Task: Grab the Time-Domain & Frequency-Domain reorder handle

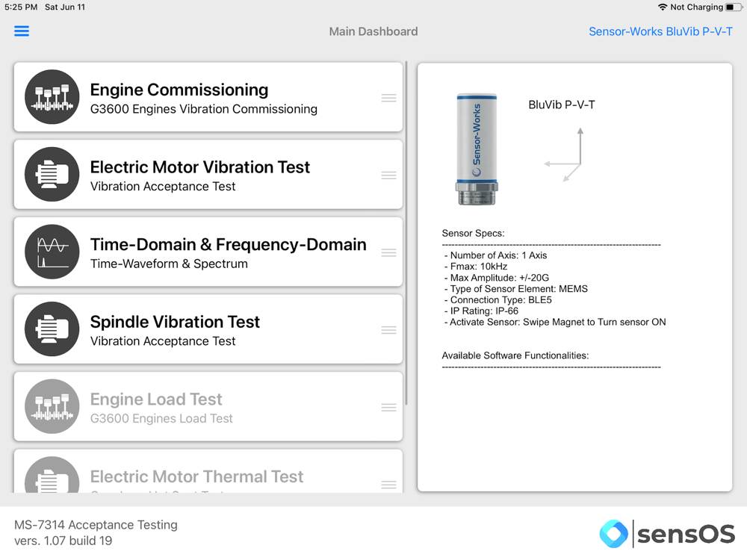Action: pos(388,253)
